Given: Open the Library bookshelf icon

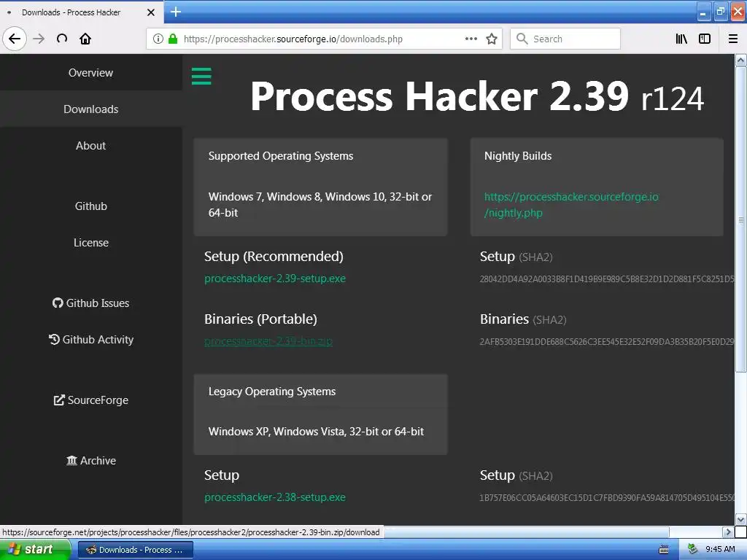Looking at the screenshot, I should [x=681, y=39].
